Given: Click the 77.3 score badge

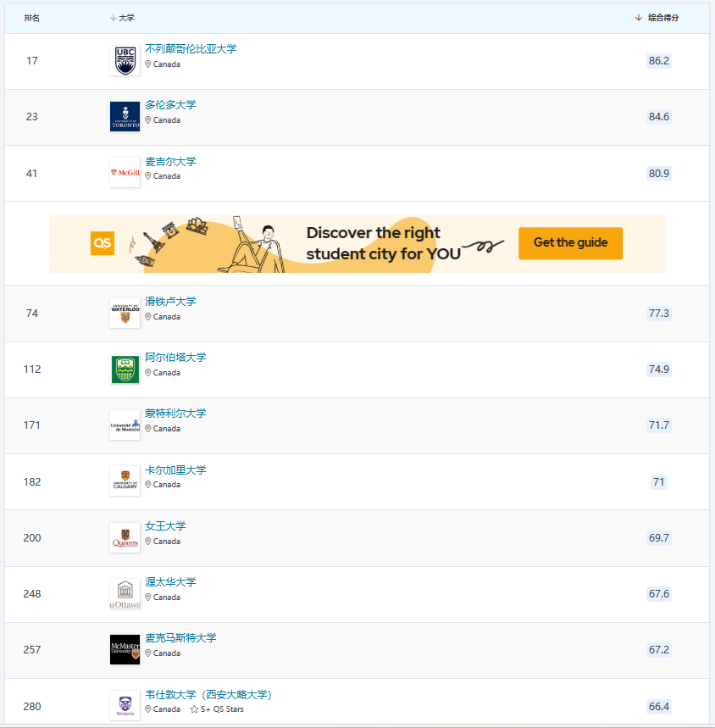Looking at the screenshot, I should 659,314.
